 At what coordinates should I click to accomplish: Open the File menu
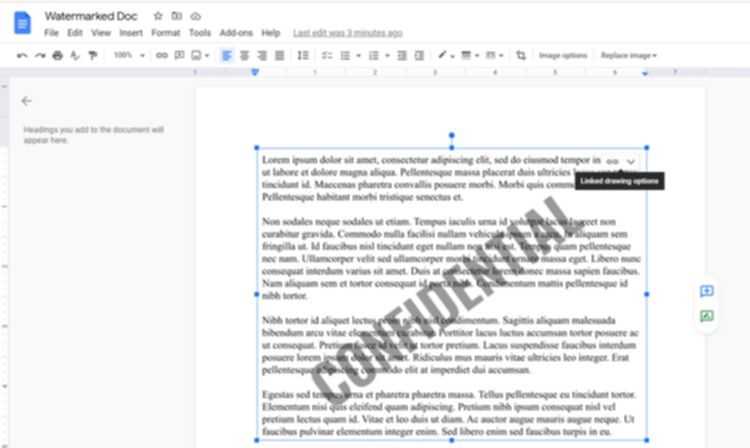pos(51,33)
